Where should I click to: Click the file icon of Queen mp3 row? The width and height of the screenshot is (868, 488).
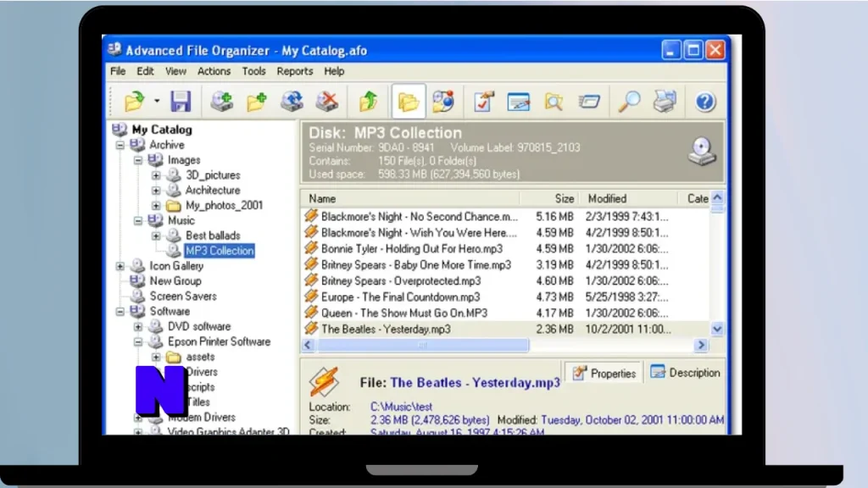click(311, 312)
